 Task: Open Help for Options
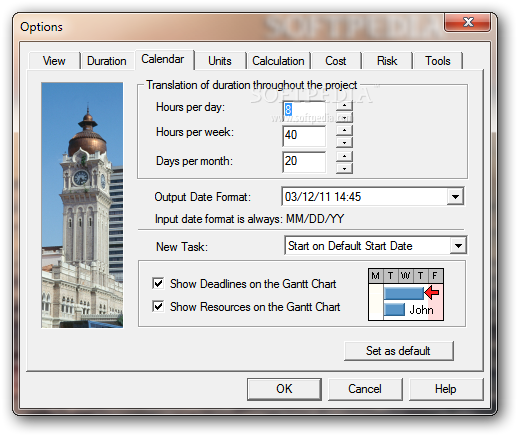(x=446, y=389)
